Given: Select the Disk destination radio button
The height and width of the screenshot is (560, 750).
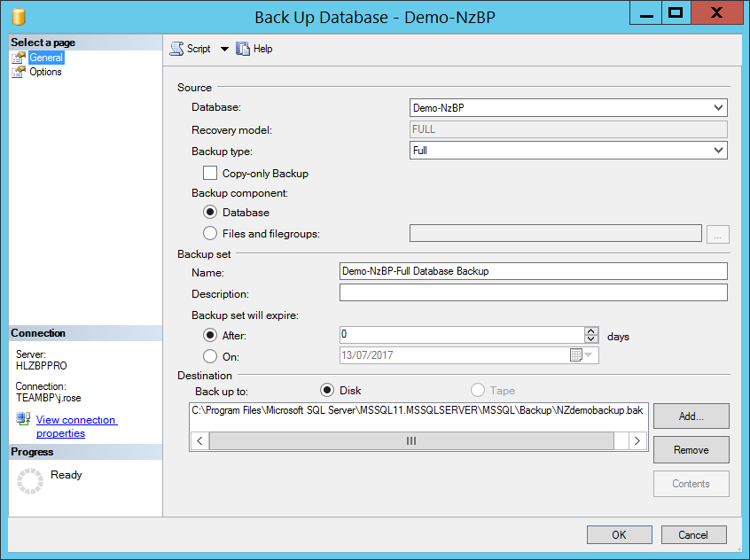Looking at the screenshot, I should coord(327,390).
